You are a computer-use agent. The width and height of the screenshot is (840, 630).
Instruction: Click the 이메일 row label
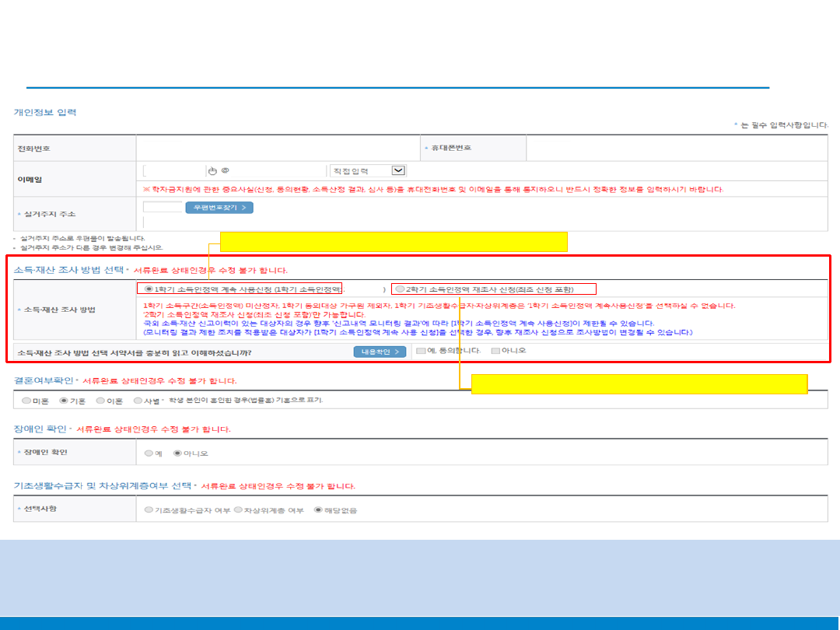click(30, 180)
